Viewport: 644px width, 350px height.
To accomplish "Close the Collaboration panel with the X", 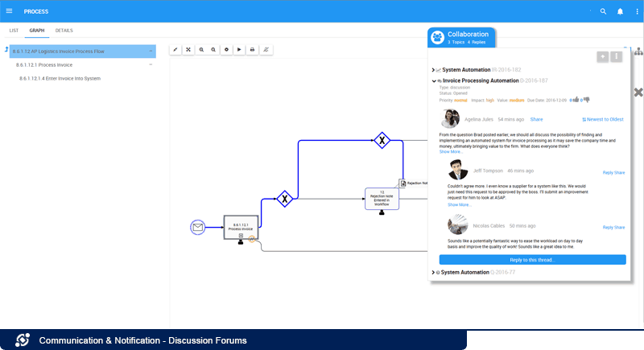I will tap(638, 93).
